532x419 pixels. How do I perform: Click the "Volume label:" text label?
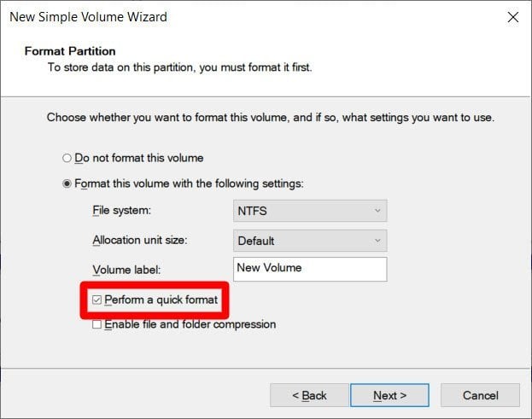pos(126,270)
